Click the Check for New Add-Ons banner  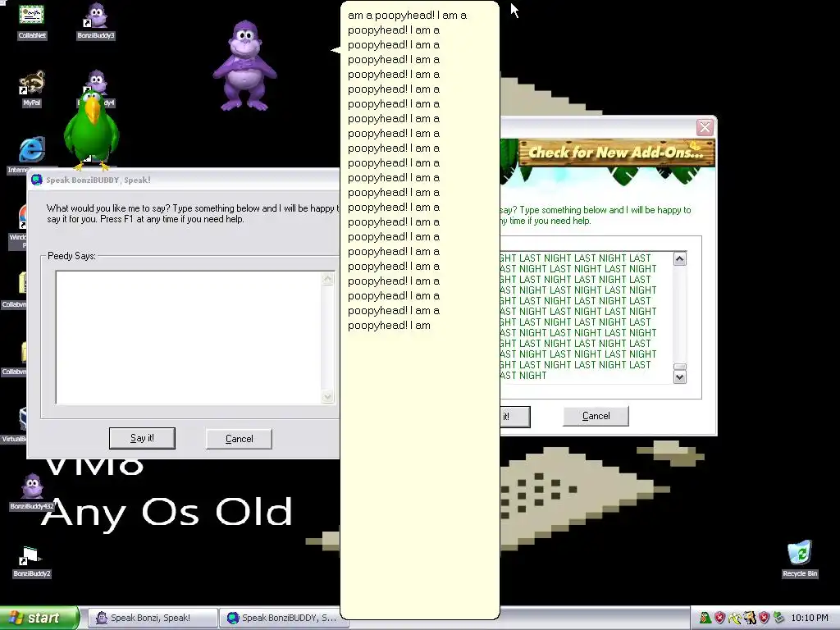click(616, 152)
